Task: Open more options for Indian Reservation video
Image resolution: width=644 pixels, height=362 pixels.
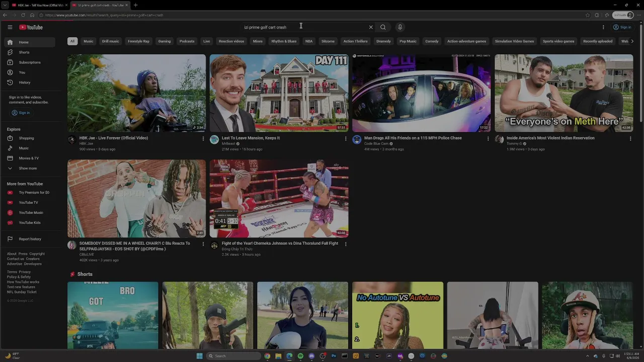Action: pyautogui.click(x=630, y=138)
